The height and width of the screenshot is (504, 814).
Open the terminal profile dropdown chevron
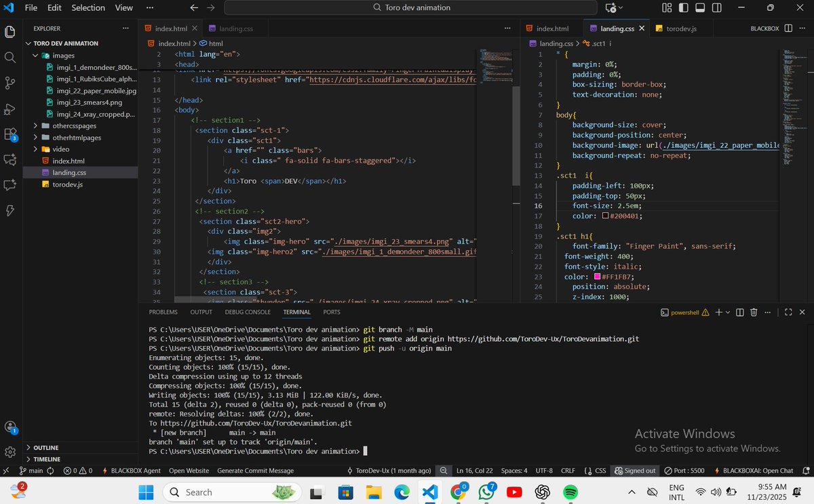click(x=727, y=311)
